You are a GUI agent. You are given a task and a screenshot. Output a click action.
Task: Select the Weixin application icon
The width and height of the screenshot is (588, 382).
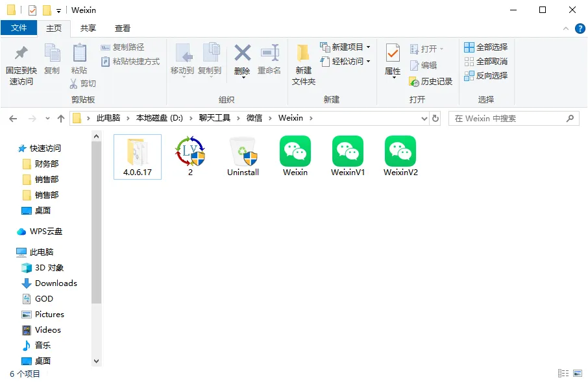click(295, 157)
